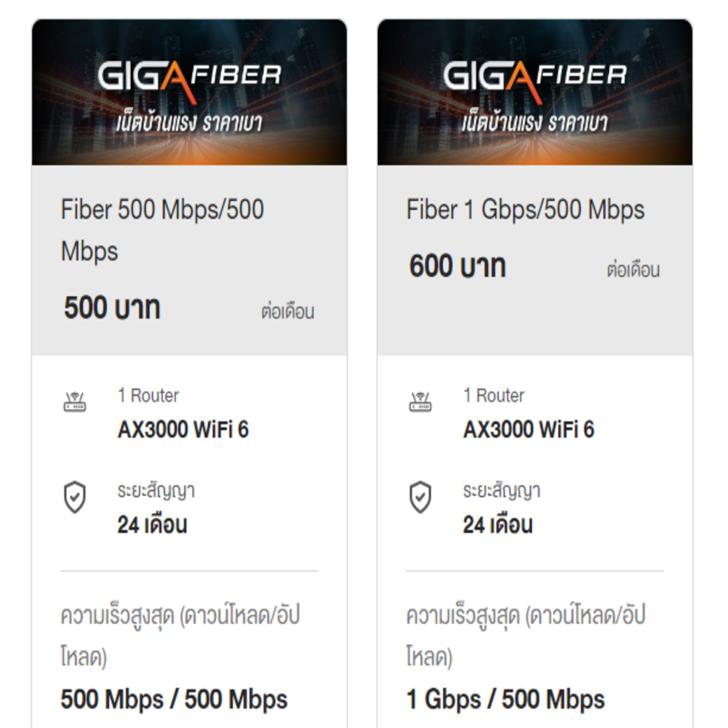This screenshot has height=728, width=728.
Task: Click the router icon in the 600 บาท plan
Action: point(420,402)
